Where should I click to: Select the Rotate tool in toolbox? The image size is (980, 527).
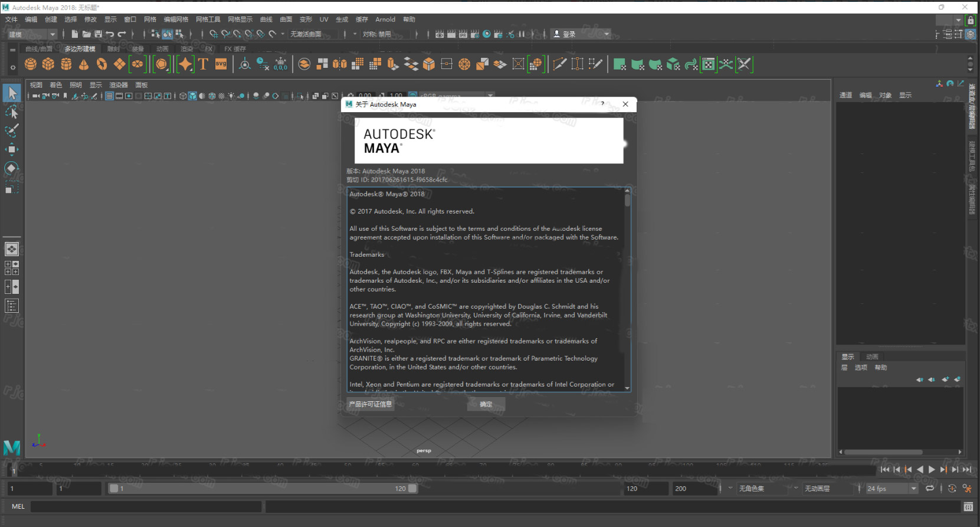click(12, 168)
